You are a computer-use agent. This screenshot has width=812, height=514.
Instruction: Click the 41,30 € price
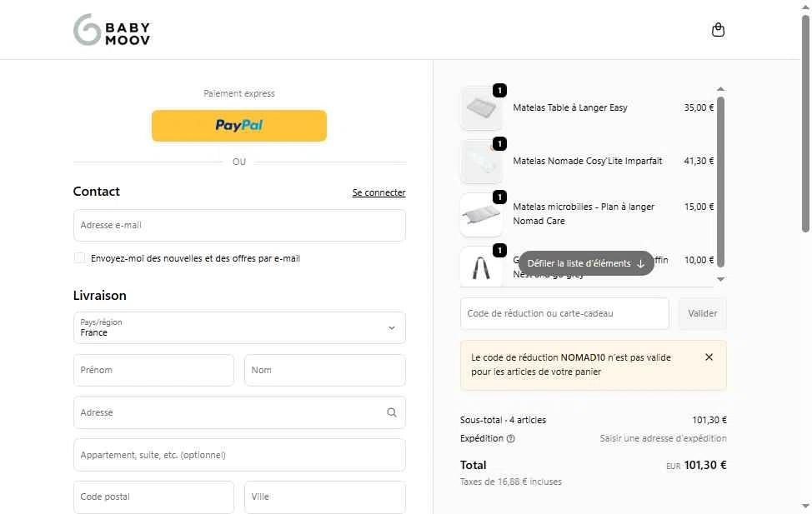699,161
